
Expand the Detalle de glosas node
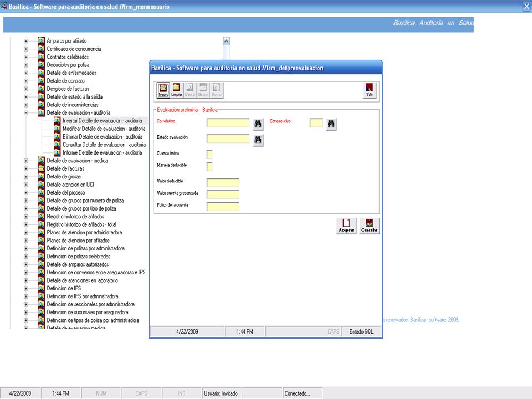pos(26,177)
